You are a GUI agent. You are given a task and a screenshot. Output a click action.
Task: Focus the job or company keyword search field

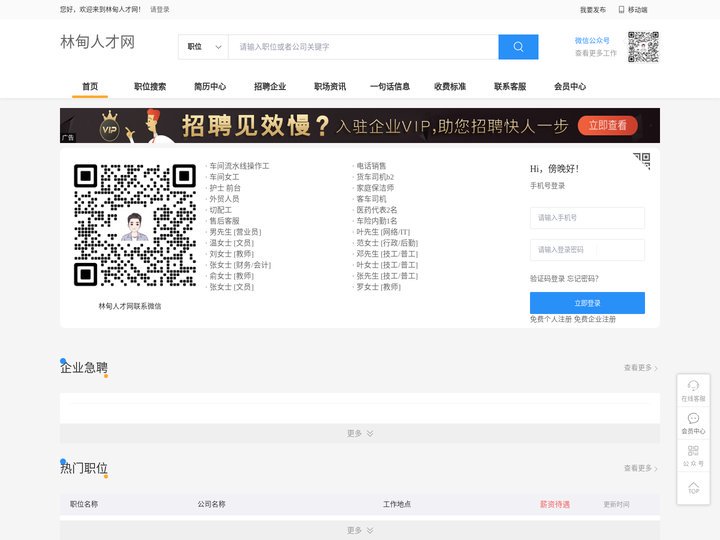363,47
